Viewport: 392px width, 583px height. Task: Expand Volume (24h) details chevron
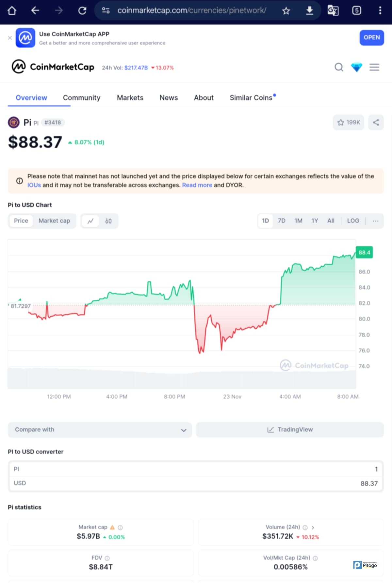point(313,527)
